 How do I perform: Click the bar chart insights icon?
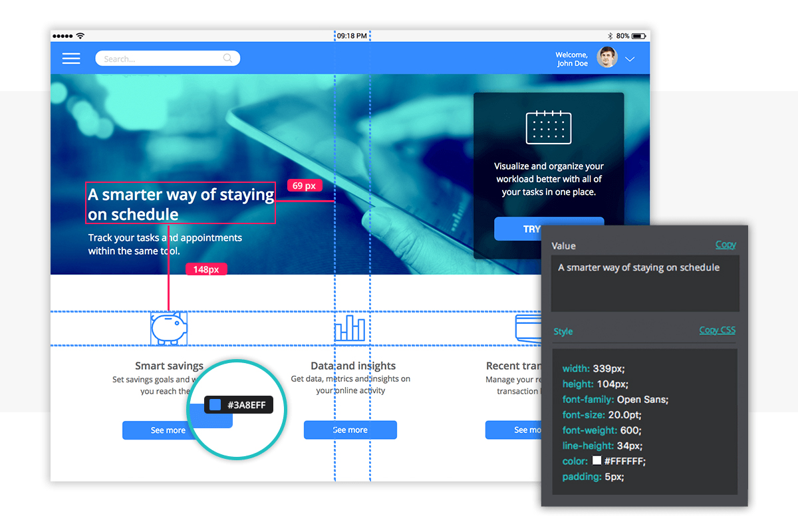350,329
